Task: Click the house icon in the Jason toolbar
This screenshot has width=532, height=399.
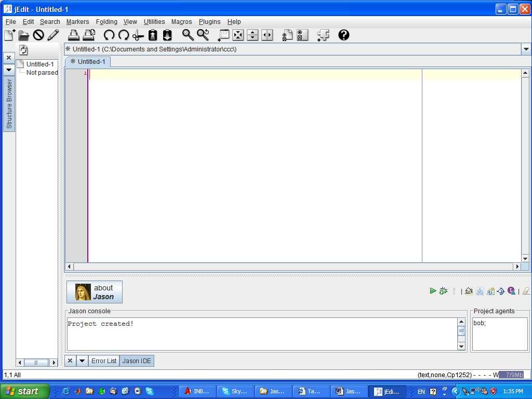Action: tap(469, 291)
